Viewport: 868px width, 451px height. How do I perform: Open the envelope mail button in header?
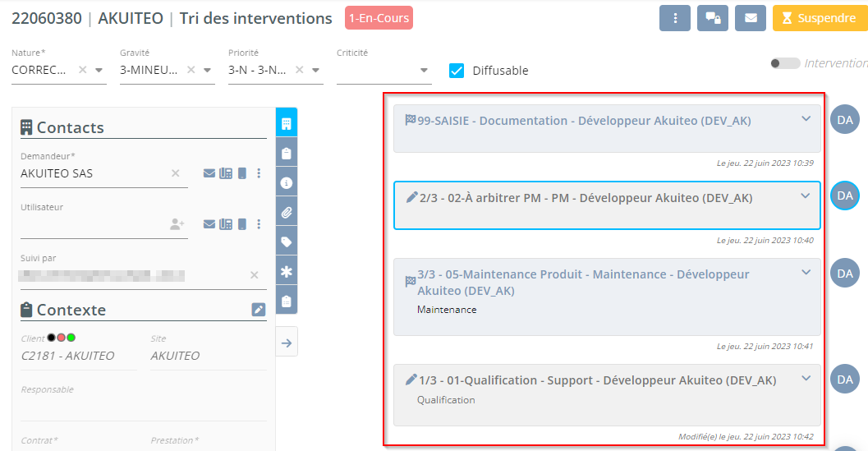click(750, 18)
